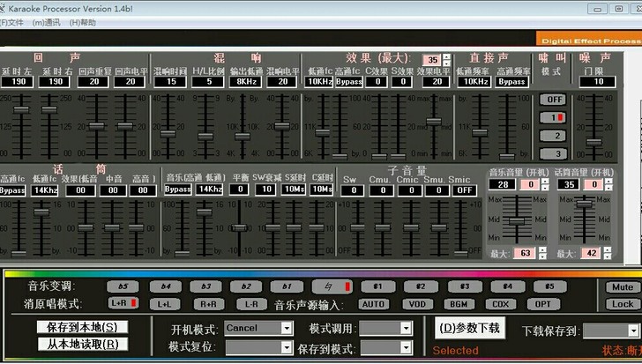Toggle the Mute button
This screenshot has height=364, width=642.
click(623, 286)
